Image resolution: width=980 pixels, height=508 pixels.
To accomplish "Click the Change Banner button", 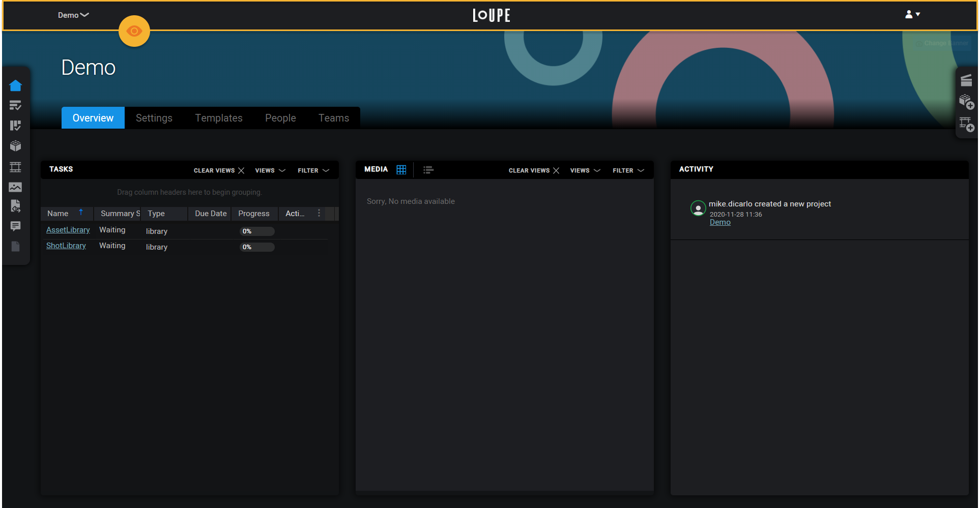I will [942, 43].
